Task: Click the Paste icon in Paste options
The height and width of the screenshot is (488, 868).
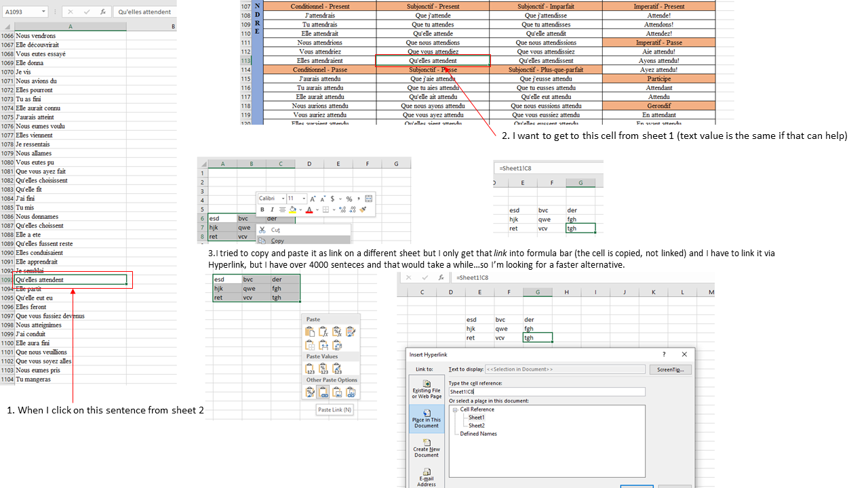Action: 310,331
